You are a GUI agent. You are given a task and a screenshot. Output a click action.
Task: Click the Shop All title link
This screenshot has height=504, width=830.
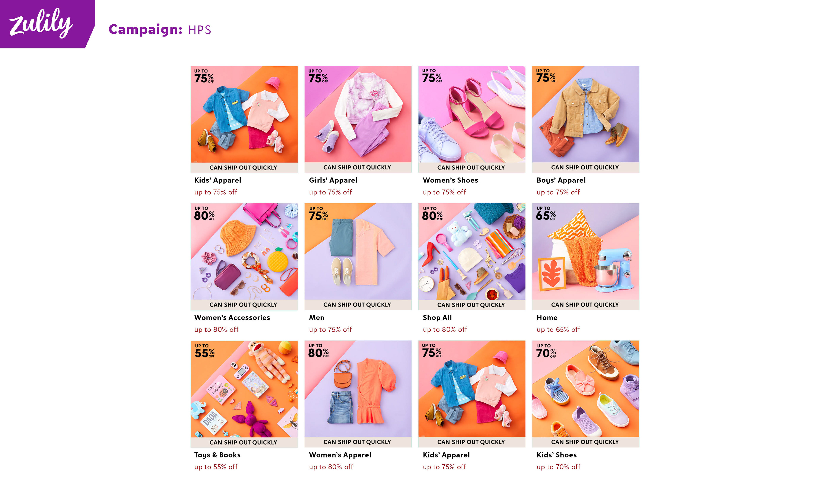click(x=437, y=317)
